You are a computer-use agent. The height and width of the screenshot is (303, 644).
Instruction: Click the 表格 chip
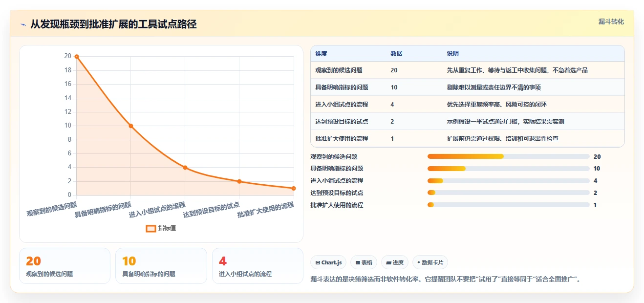pos(364,262)
